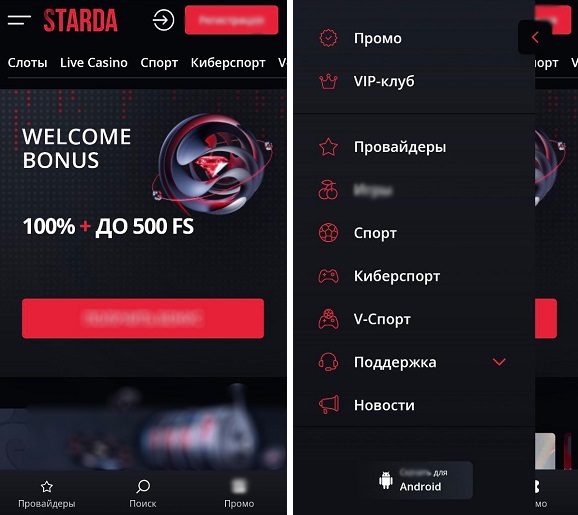This screenshot has height=515, width=578.
Task: Click the red welcome bonus button
Action: pyautogui.click(x=143, y=319)
